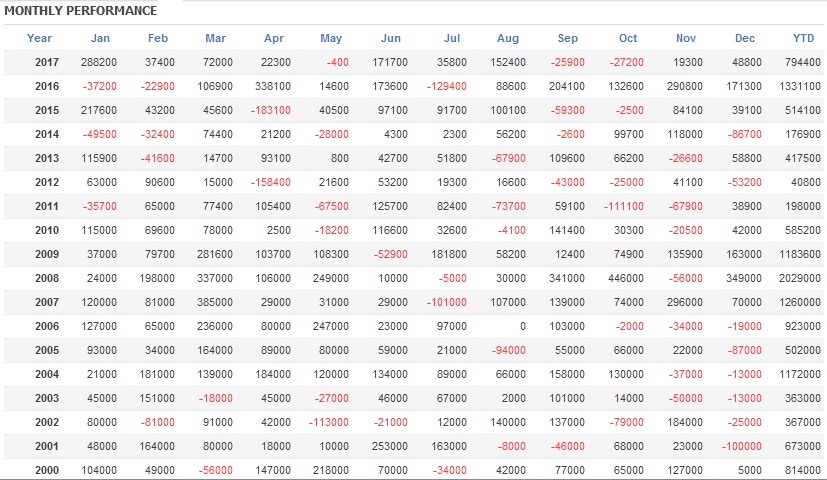Select red -183100 in 2015 Apr
Image resolution: width=827 pixels, height=480 pixels.
[x=271, y=110]
